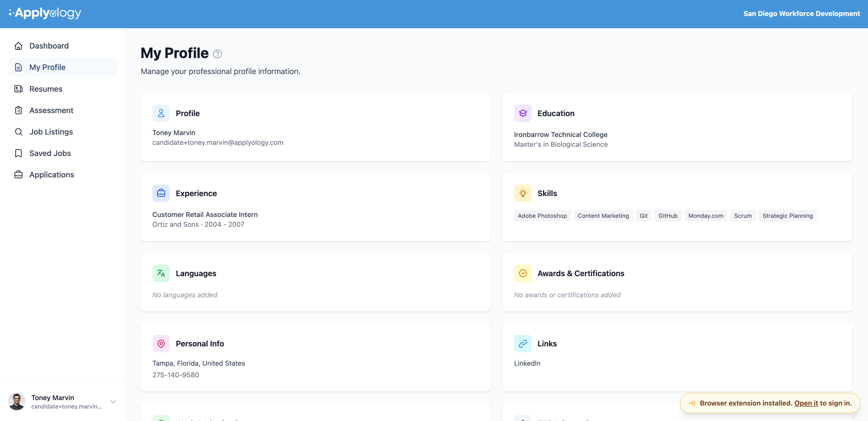The height and width of the screenshot is (421, 868).
Task: Click the Experience briefcase icon
Action: [x=161, y=193]
